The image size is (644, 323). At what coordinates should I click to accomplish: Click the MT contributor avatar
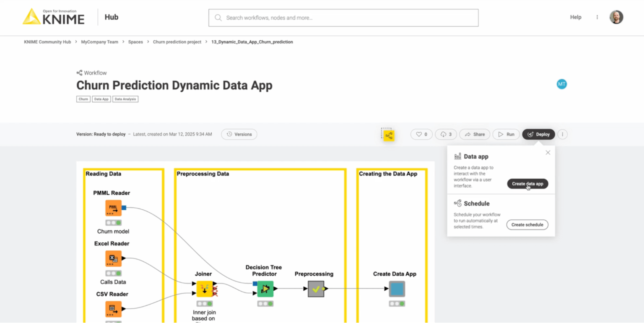point(561,84)
